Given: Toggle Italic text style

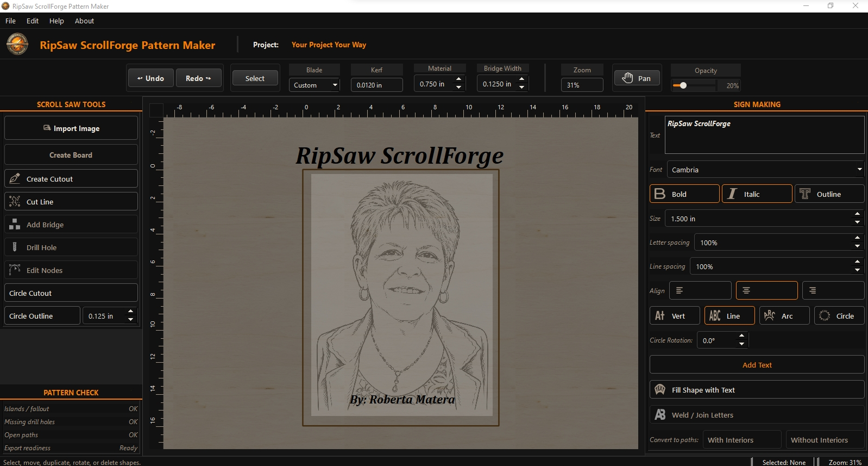Looking at the screenshot, I should (x=757, y=194).
